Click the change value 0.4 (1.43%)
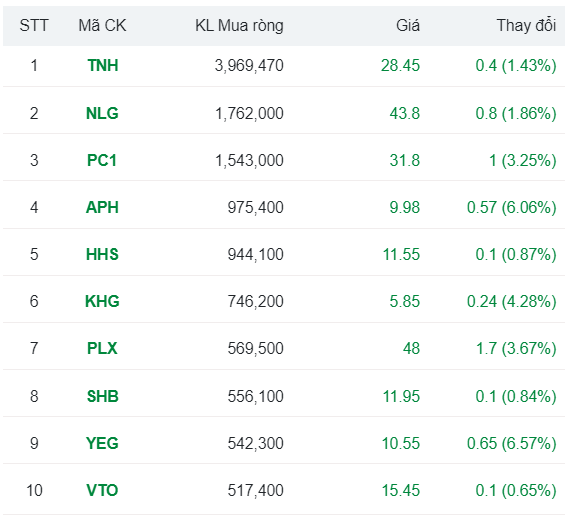Screen dimensions: 570x516 516,66
